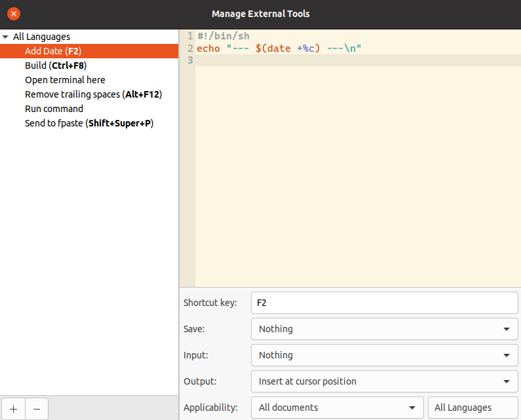
Task: Open the All documents applicability dropdown
Action: tap(338, 408)
